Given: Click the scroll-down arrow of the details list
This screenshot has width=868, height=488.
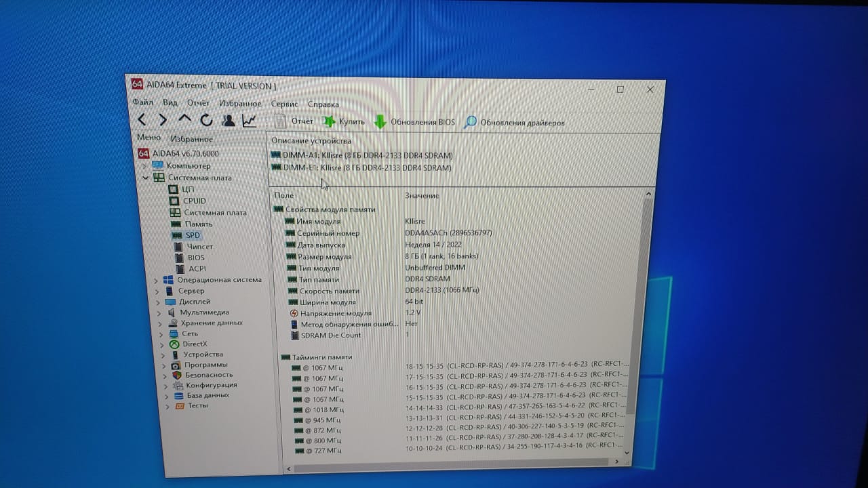Looking at the screenshot, I should 626,453.
